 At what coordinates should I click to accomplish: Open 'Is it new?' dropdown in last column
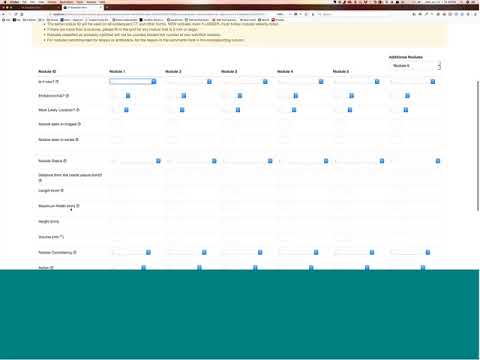pyautogui.click(x=412, y=82)
